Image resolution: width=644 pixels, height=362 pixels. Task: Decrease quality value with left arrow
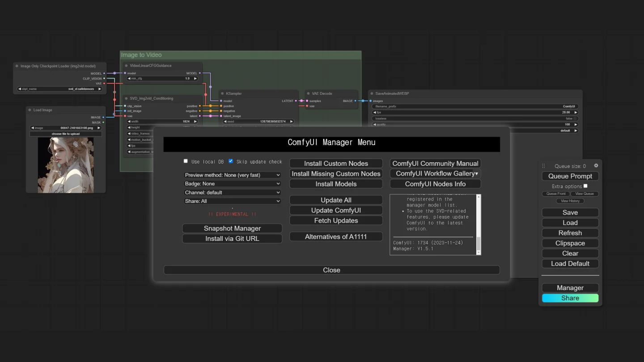(x=375, y=125)
